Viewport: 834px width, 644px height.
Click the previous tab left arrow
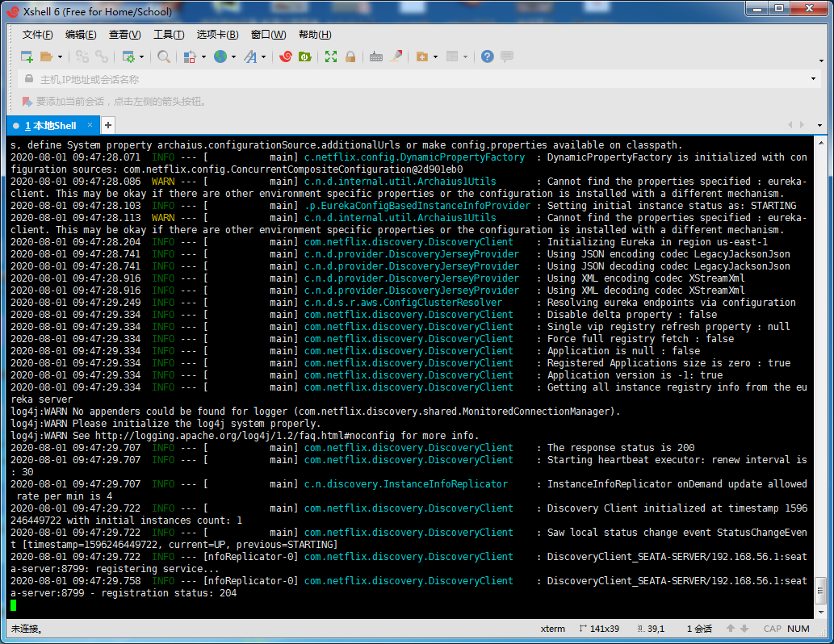(790, 125)
